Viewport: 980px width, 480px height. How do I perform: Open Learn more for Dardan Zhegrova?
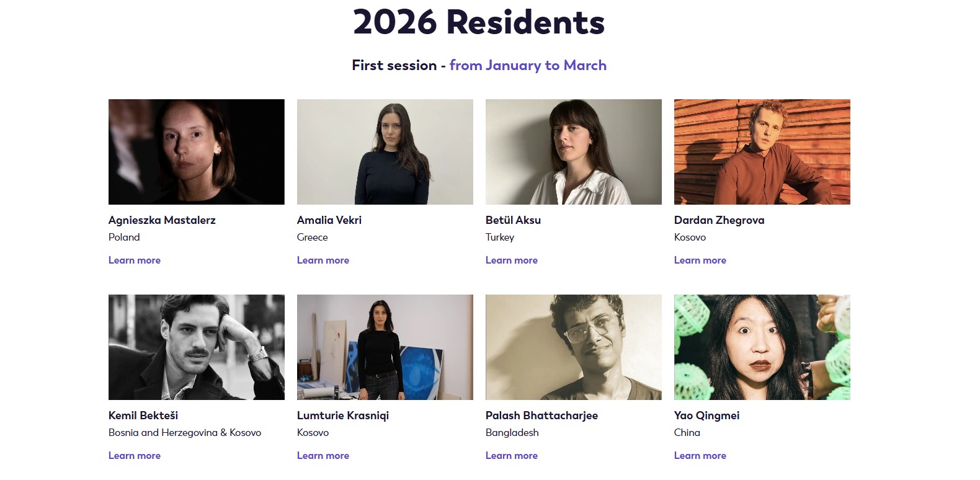point(700,260)
